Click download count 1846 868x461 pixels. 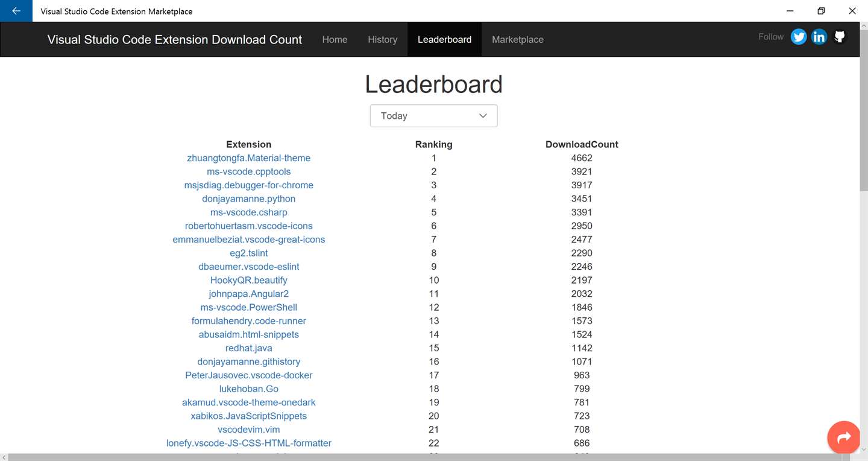tap(582, 307)
